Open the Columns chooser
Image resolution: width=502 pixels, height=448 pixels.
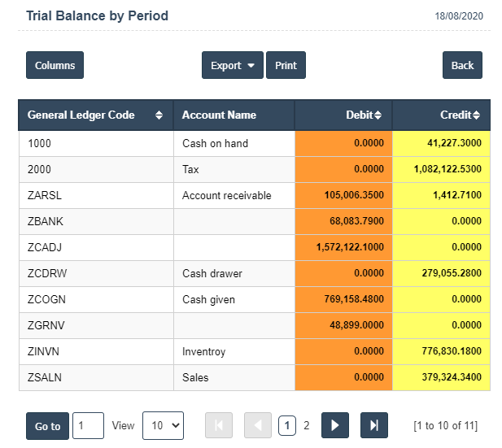click(55, 66)
